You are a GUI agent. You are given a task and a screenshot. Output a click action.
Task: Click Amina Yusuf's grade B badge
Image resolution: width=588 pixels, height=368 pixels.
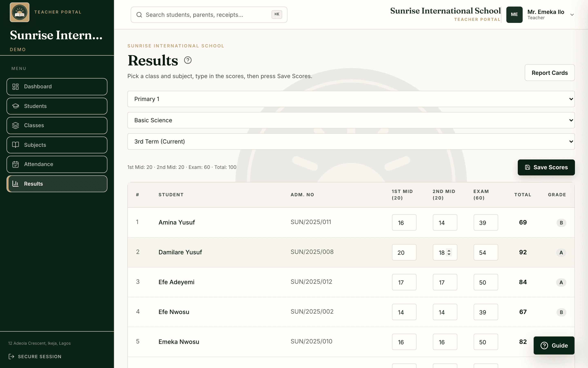pyautogui.click(x=561, y=223)
